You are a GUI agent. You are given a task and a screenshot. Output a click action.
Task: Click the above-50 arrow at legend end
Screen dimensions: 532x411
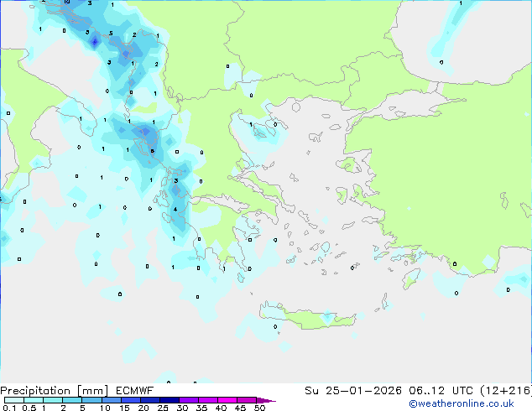pos(266,400)
